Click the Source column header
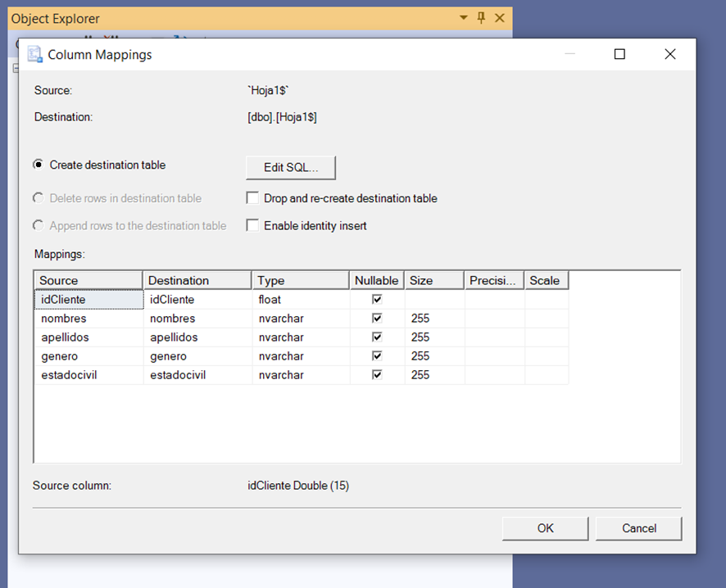 (88, 280)
